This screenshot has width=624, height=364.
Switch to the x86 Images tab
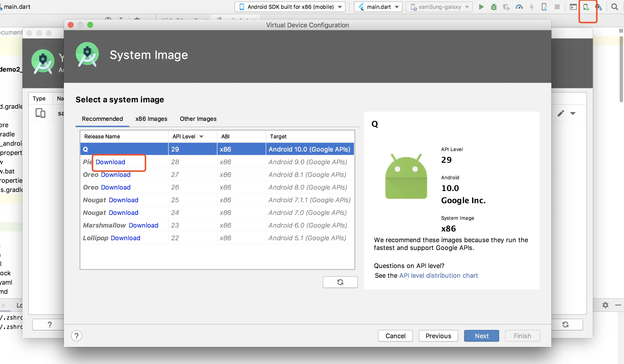pyautogui.click(x=151, y=119)
